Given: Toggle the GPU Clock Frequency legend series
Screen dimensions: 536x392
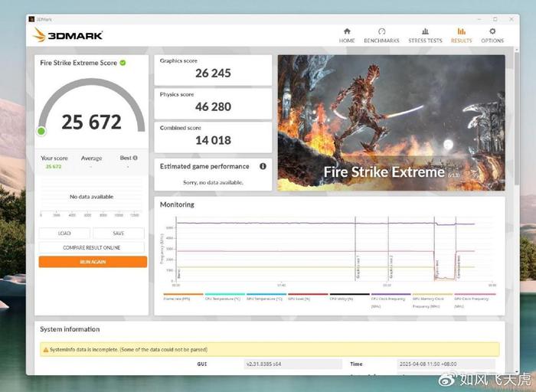Looking at the screenshot, I should coord(475,300).
